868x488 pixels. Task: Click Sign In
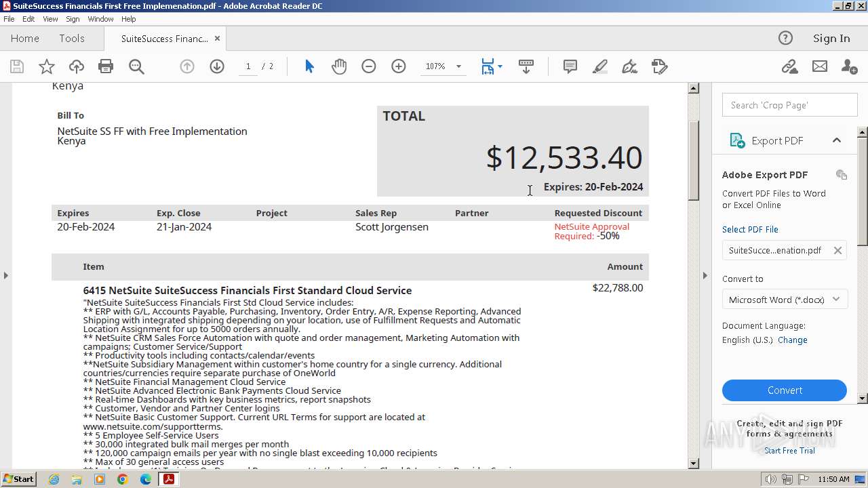[831, 38]
